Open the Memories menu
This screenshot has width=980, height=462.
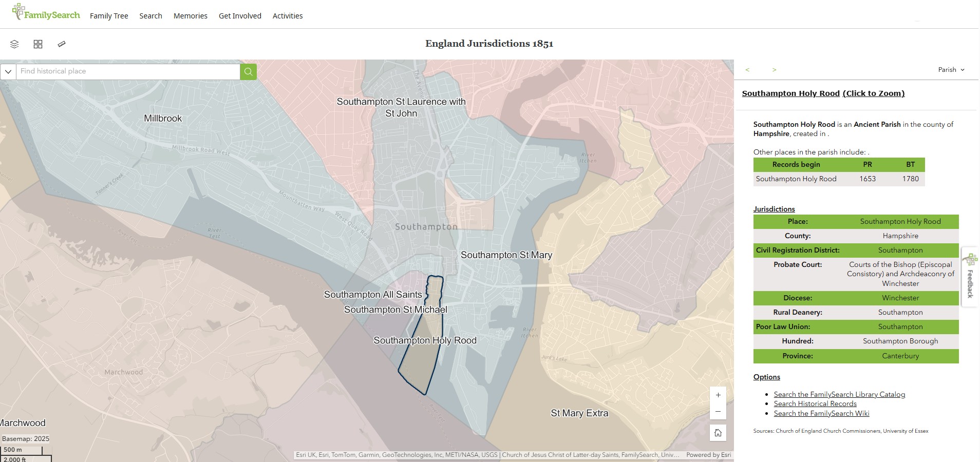pyautogui.click(x=190, y=16)
